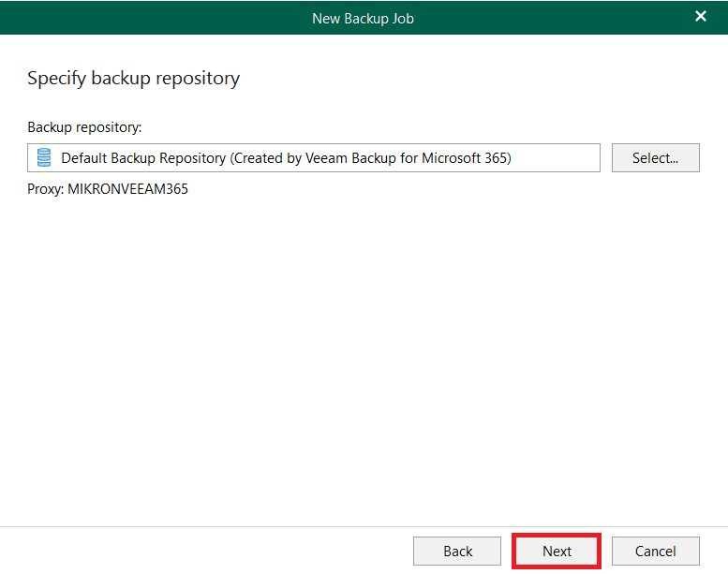
Task: Click the Default Backup Repository field
Action: (314, 157)
